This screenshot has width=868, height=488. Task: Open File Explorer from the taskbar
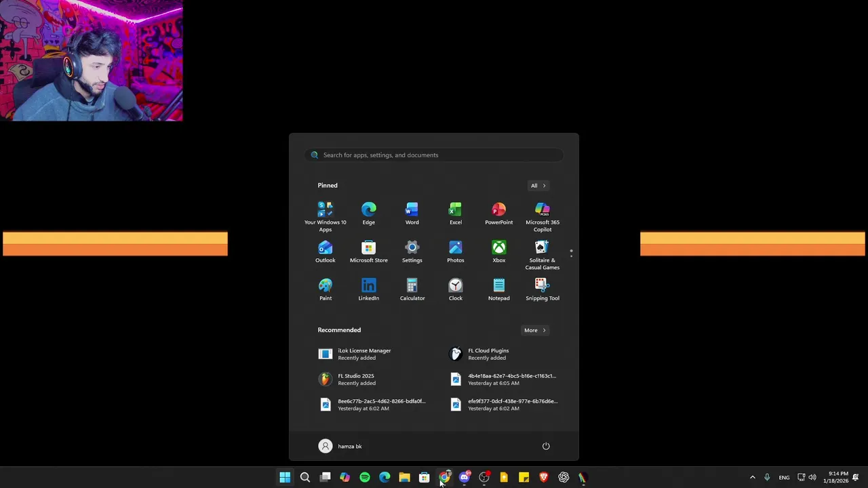pos(404,477)
